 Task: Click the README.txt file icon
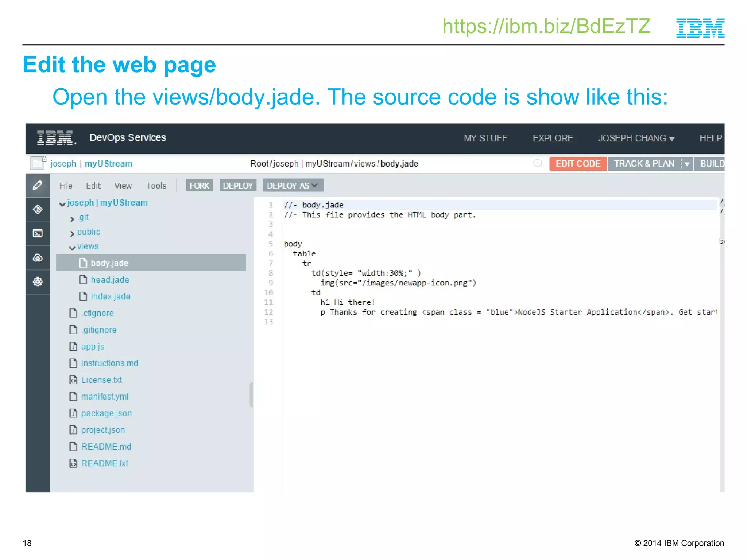tap(73, 463)
